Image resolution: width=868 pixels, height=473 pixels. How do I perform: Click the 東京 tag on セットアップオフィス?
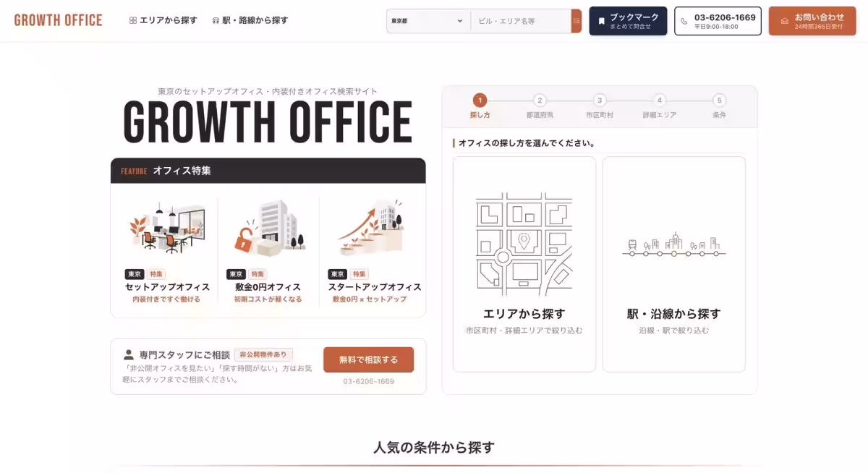click(134, 274)
